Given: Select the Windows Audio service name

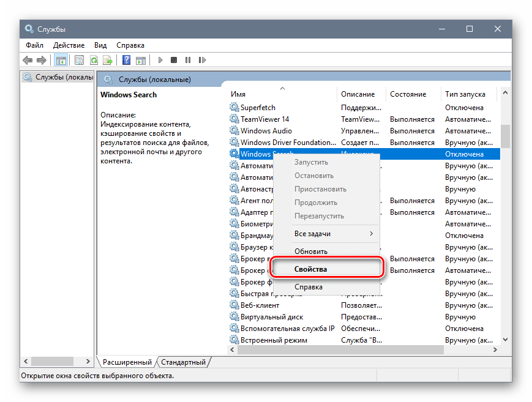Looking at the screenshot, I should click(x=266, y=130).
